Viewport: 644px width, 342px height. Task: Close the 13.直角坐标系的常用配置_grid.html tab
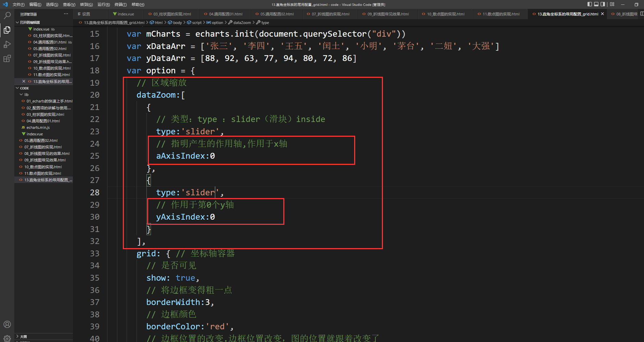pos(602,14)
